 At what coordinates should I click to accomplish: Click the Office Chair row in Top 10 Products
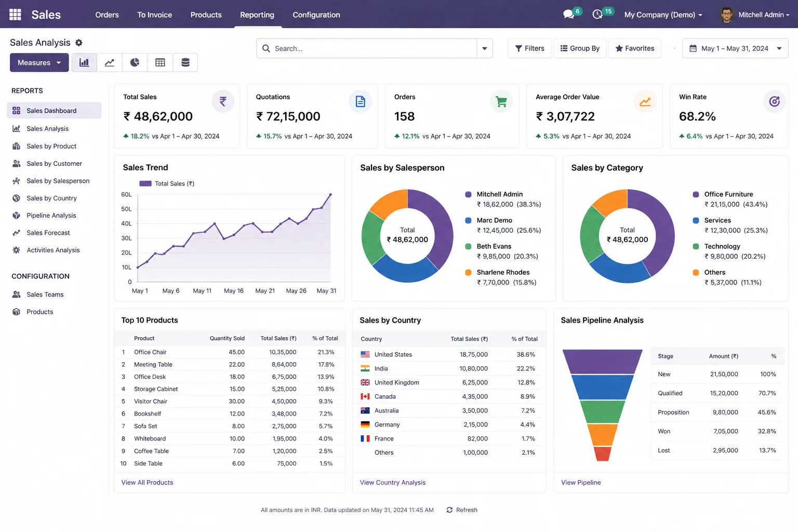coord(229,352)
